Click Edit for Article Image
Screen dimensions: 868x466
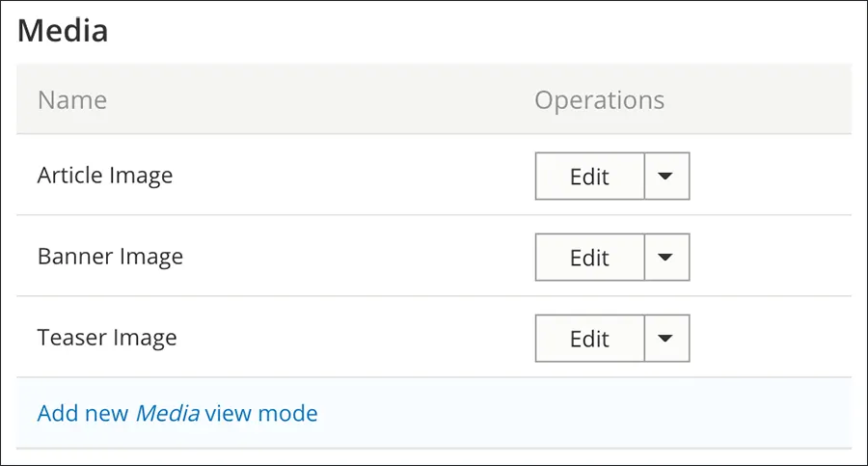pos(589,177)
